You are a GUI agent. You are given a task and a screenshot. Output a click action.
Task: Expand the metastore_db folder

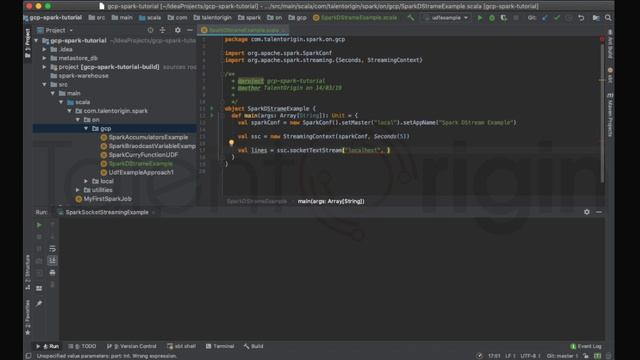[44, 58]
